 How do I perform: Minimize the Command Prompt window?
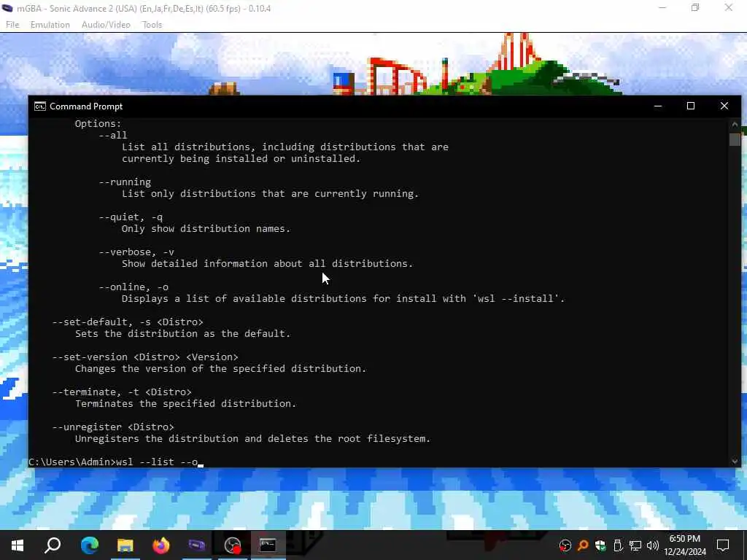(658, 106)
